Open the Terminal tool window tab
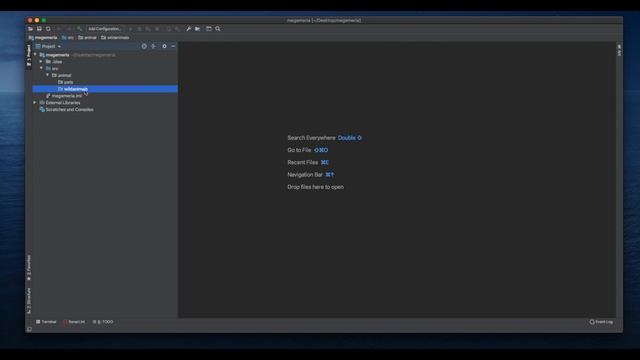The image size is (640, 360). 46,322
